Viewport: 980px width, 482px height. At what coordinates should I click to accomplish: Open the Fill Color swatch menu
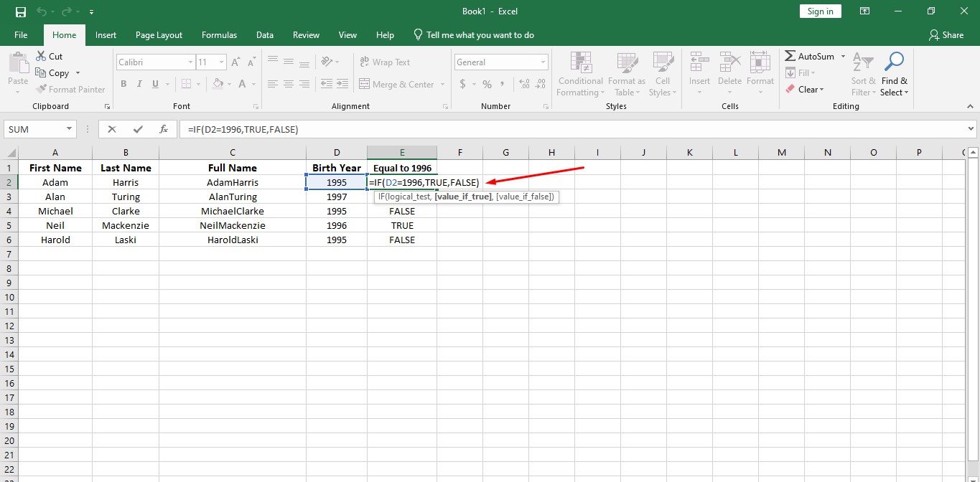pos(220,84)
